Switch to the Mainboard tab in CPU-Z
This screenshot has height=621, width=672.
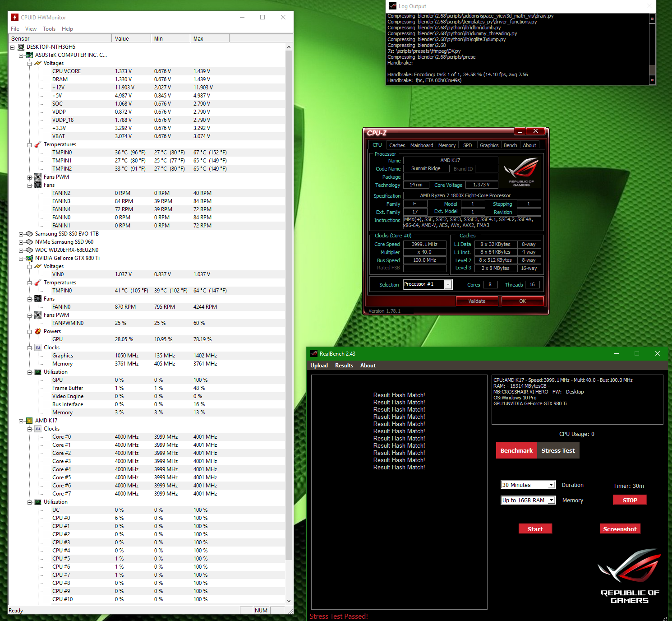click(x=422, y=145)
